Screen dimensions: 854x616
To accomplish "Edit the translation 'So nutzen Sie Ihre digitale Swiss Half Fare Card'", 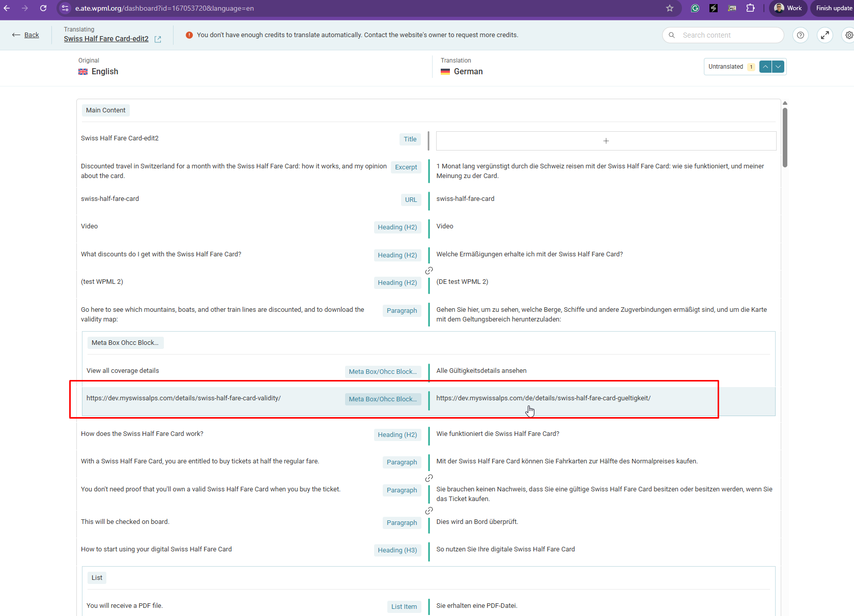I will [505, 549].
